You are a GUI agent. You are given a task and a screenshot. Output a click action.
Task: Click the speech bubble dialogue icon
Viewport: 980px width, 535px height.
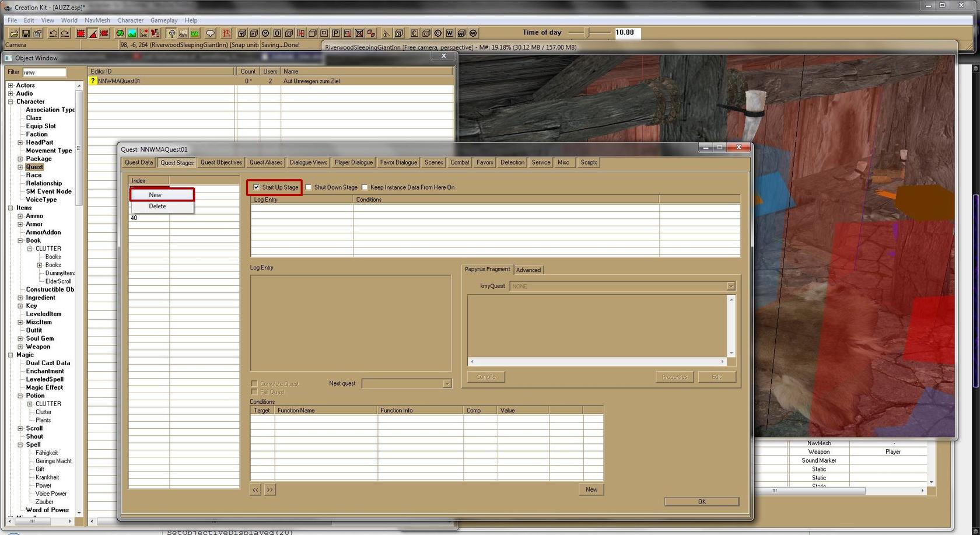pos(210,33)
